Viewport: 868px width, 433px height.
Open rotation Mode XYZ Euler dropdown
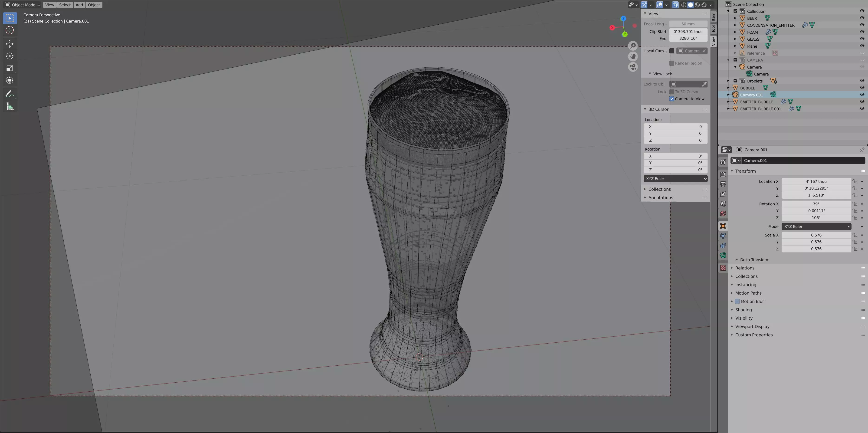816,226
